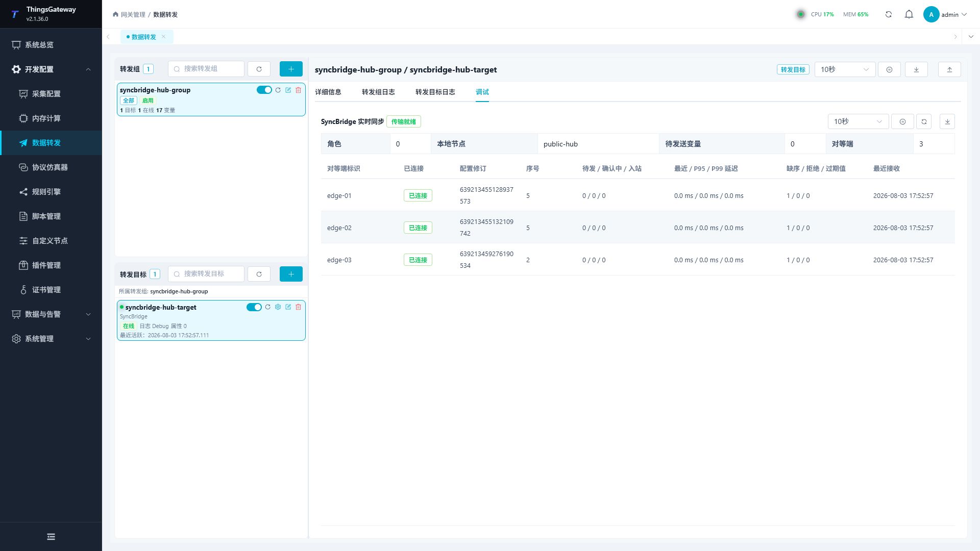Refresh the 转发组 list
This screenshot has width=980, height=551.
click(x=259, y=69)
